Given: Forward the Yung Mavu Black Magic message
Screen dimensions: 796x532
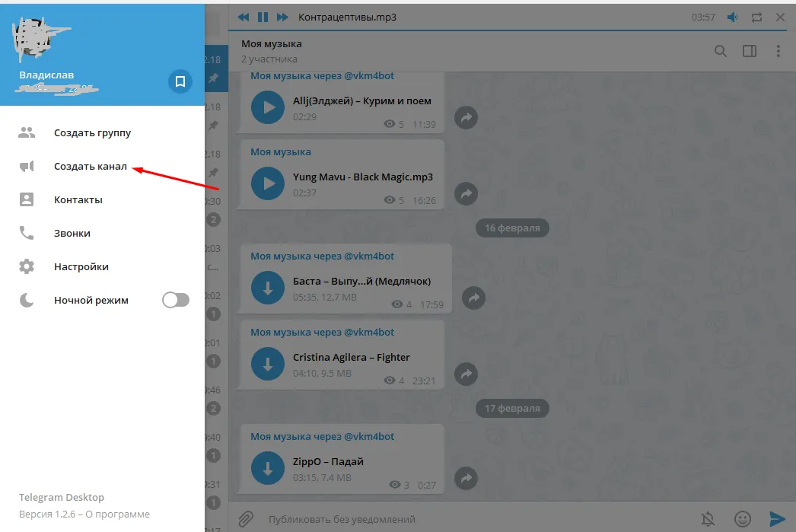Looking at the screenshot, I should [466, 193].
